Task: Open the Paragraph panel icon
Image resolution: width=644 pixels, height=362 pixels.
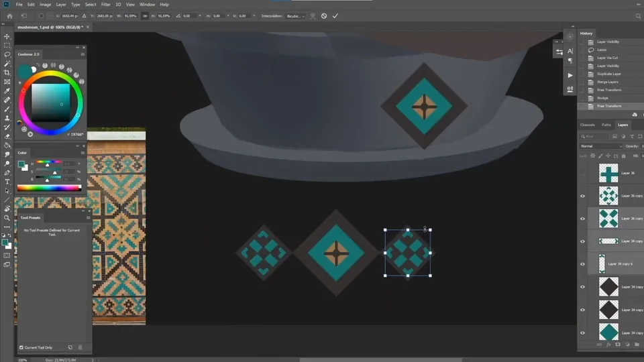Action: [x=570, y=60]
